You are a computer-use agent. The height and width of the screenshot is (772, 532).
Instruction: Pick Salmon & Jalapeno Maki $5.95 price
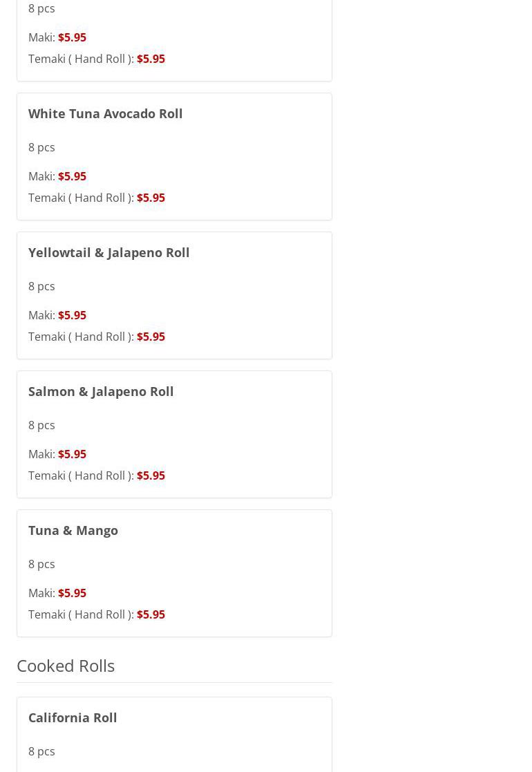72,454
